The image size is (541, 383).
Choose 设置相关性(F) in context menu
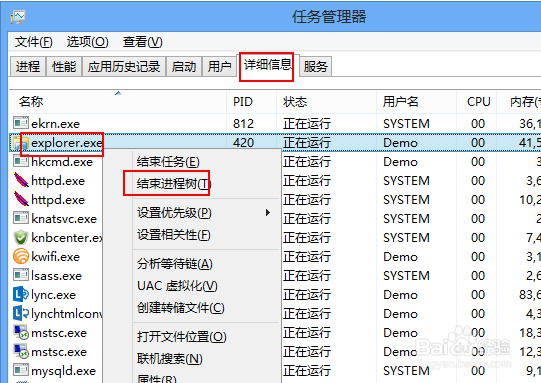tap(174, 235)
